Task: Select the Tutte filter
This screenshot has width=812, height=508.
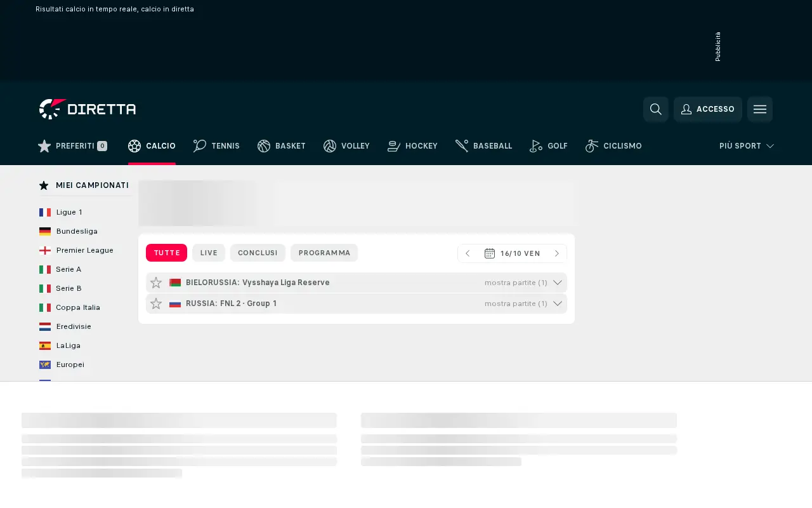Action: [167, 253]
